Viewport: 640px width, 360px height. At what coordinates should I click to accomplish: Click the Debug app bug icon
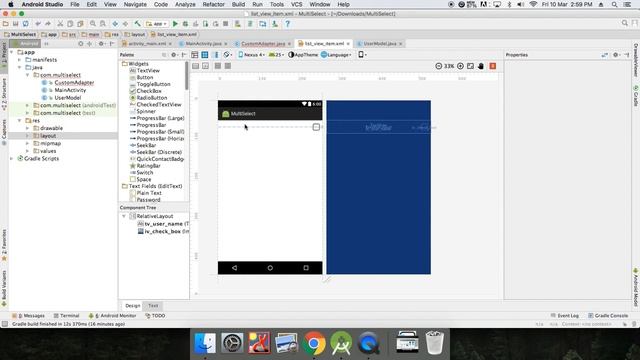pyautogui.click(x=185, y=24)
